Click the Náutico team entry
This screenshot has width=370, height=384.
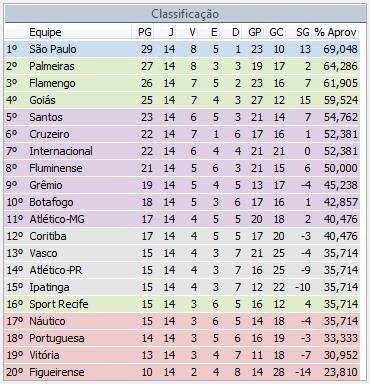click(47, 321)
